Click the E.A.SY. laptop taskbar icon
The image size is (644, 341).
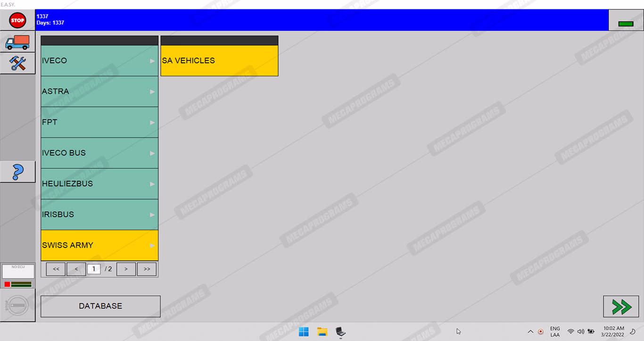click(340, 332)
